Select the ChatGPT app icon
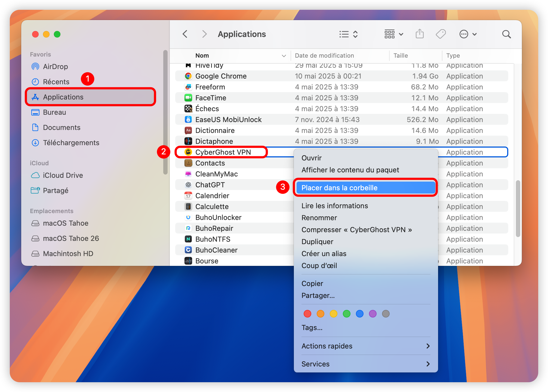 [x=188, y=185]
